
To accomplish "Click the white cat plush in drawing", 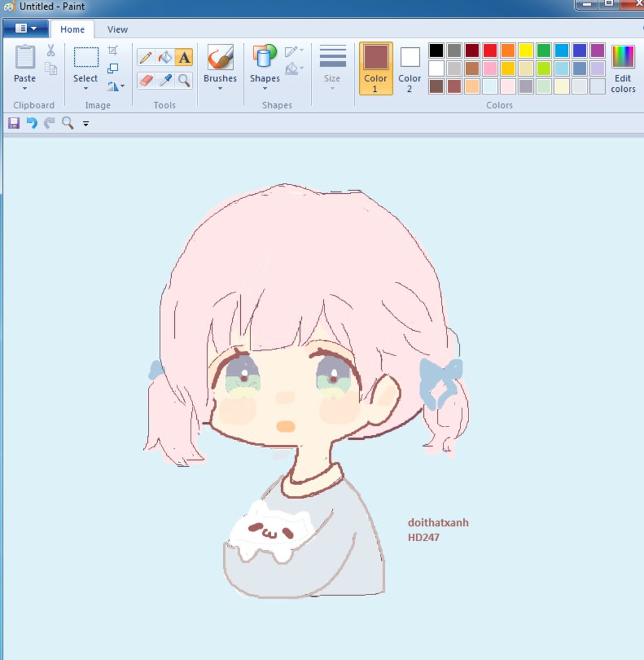I will 272,530.
